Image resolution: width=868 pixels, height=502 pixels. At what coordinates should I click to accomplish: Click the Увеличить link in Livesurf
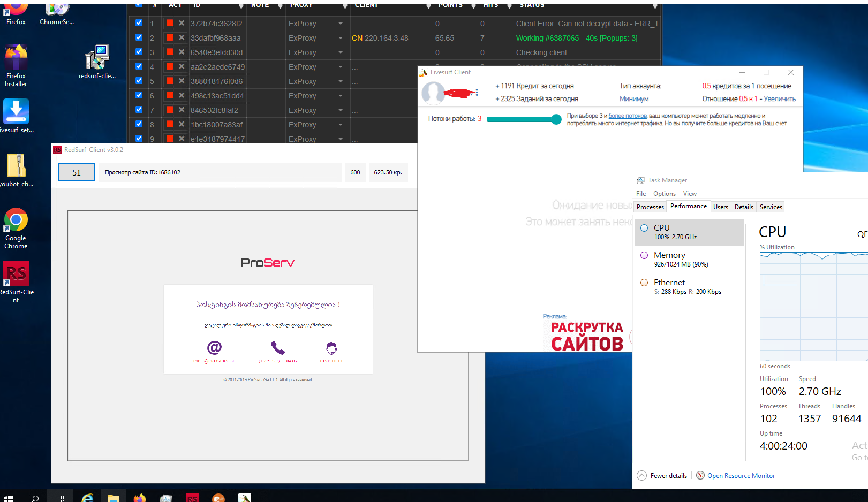tap(780, 98)
